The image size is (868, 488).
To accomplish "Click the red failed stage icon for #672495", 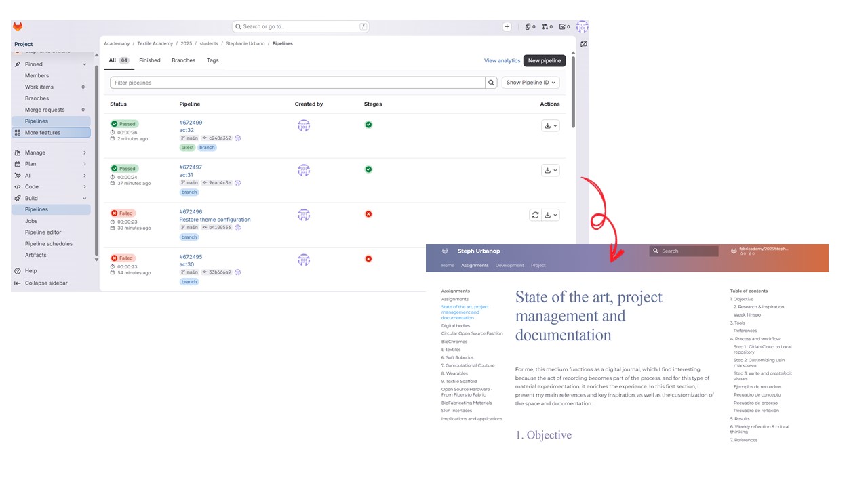I will (368, 259).
